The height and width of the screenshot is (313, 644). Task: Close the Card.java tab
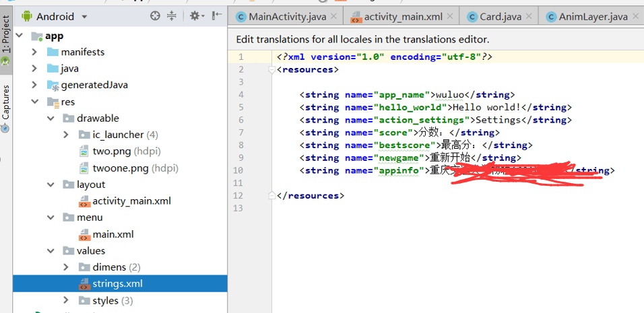(x=529, y=16)
